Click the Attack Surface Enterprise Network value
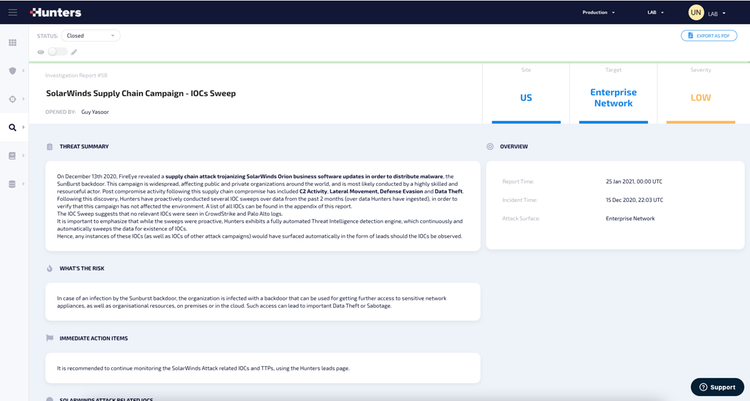The image size is (750, 401). [x=630, y=218]
